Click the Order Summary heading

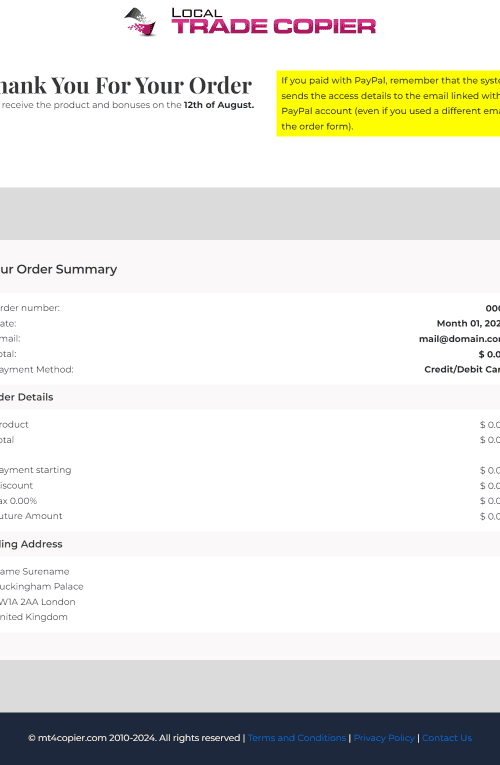(59, 269)
